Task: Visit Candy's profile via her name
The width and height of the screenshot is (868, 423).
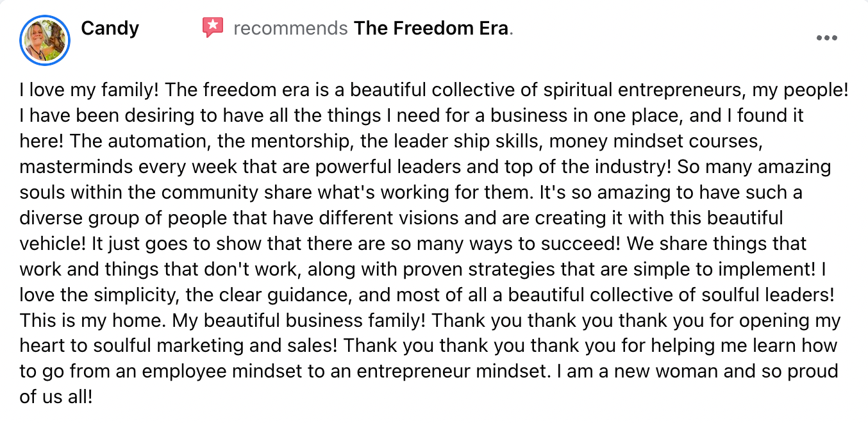Action: [x=110, y=28]
